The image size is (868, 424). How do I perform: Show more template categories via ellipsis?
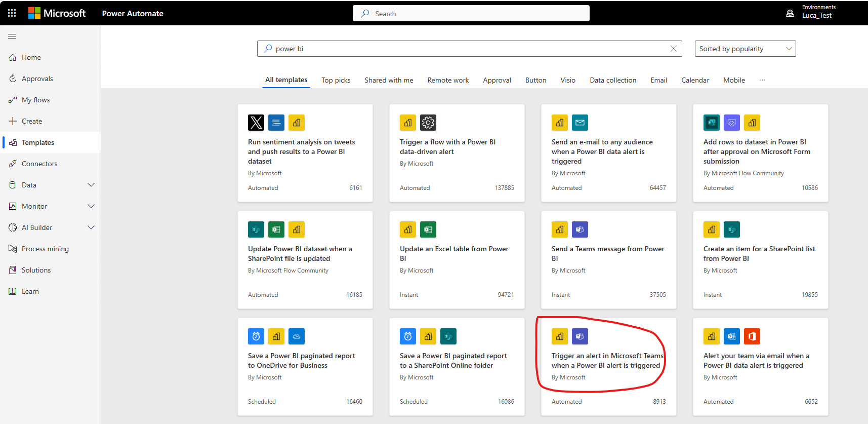tap(762, 80)
